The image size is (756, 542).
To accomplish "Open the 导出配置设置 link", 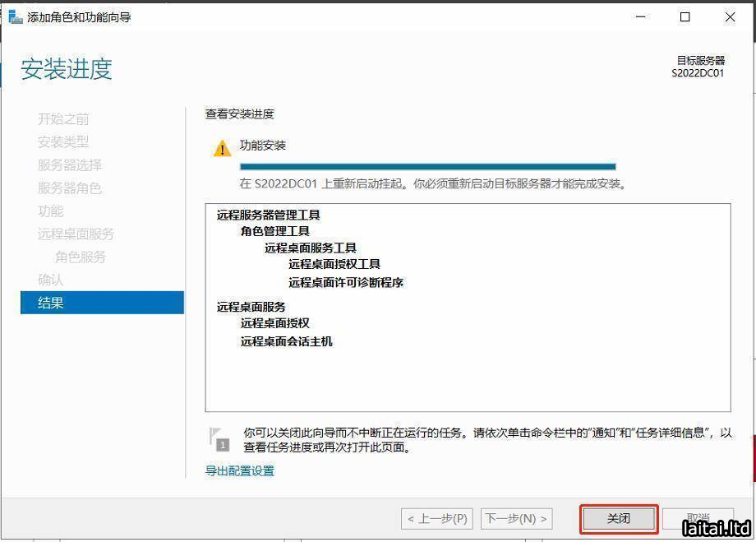I will pyautogui.click(x=239, y=471).
